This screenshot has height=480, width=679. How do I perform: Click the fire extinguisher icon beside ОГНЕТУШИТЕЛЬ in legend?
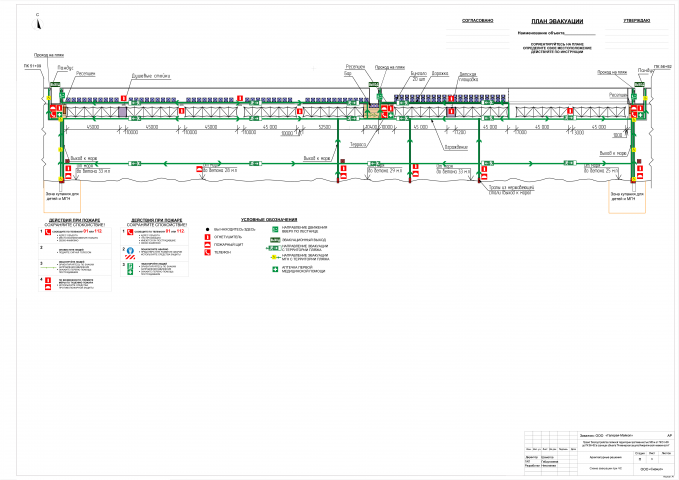pos(207,237)
